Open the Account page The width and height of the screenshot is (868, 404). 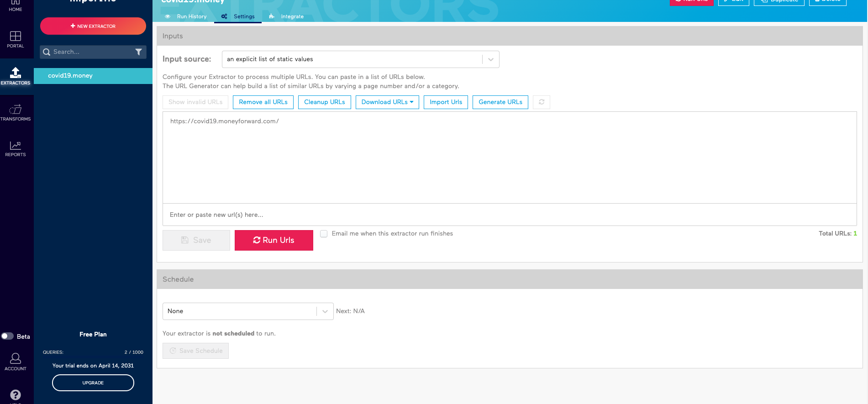[16, 362]
